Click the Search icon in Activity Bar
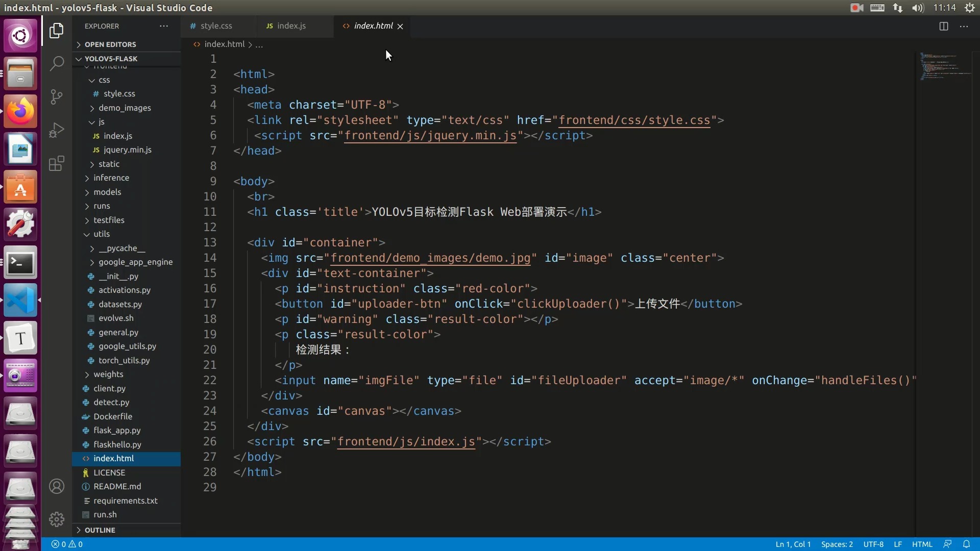Image resolution: width=980 pixels, height=551 pixels. pyautogui.click(x=56, y=63)
